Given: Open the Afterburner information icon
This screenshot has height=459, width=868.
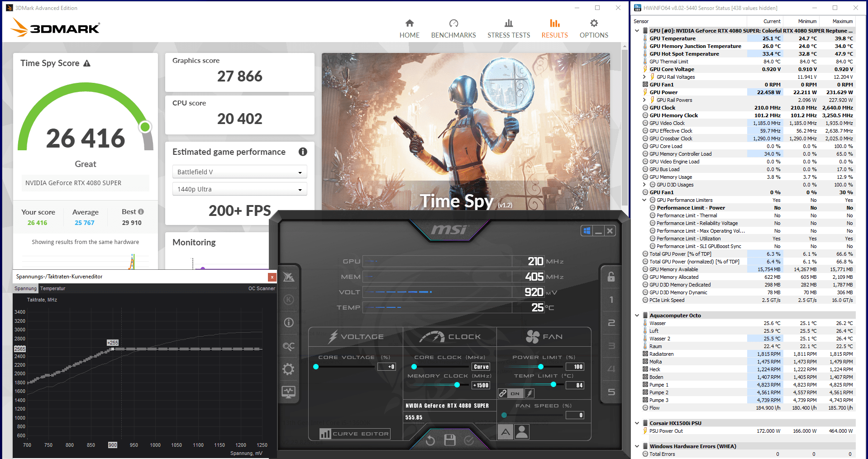Looking at the screenshot, I should point(289,323).
